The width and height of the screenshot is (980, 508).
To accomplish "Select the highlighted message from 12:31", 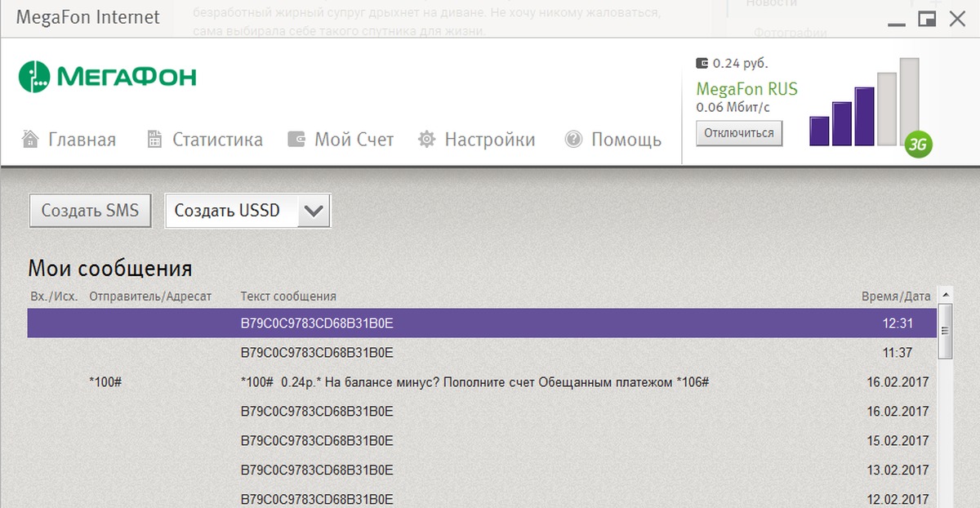I will [x=482, y=323].
